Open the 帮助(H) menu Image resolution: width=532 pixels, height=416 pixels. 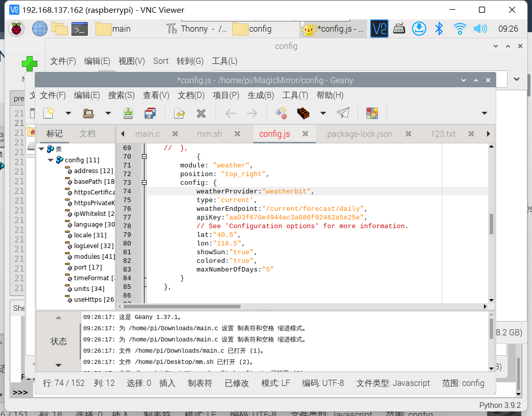click(330, 95)
